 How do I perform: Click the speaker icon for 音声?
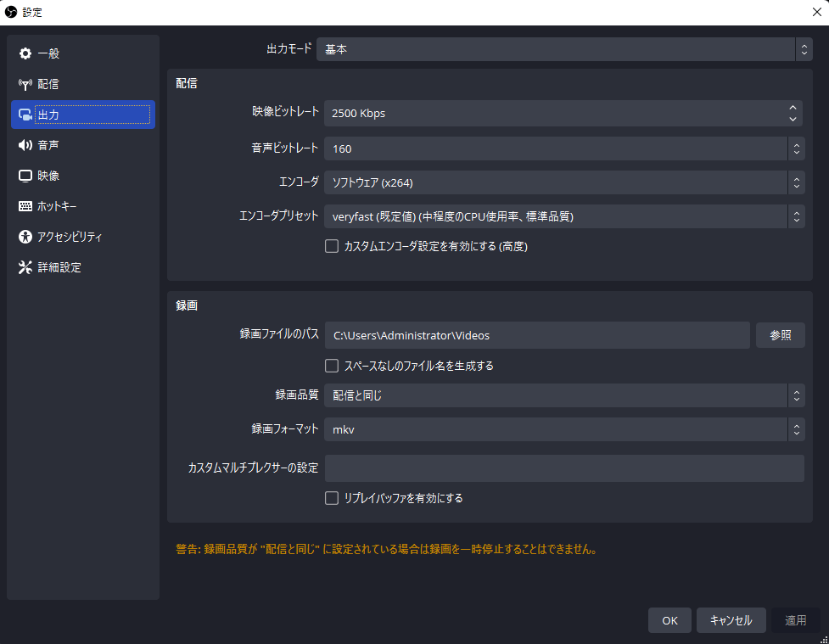(25, 146)
